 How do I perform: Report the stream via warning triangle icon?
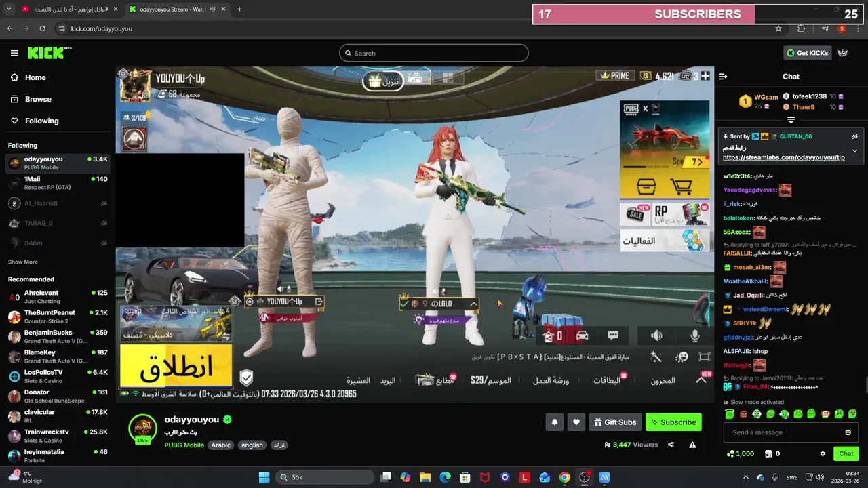692,445
